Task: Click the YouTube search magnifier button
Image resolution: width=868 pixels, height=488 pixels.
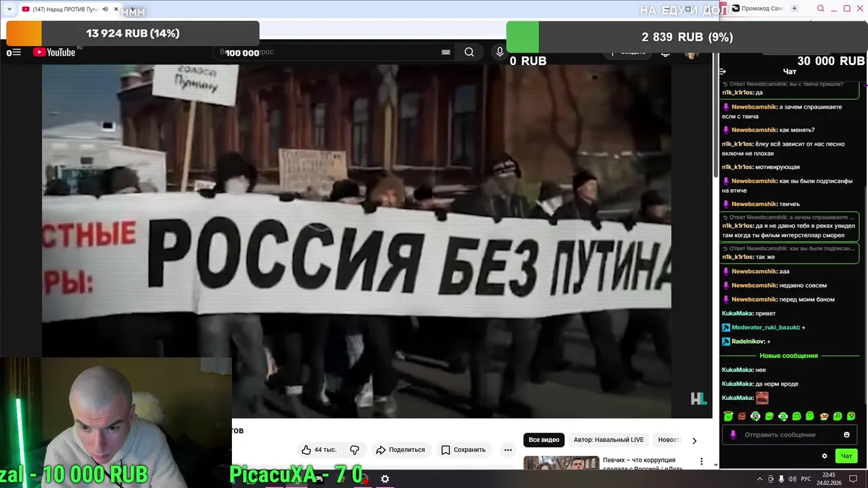Action: 469,52
